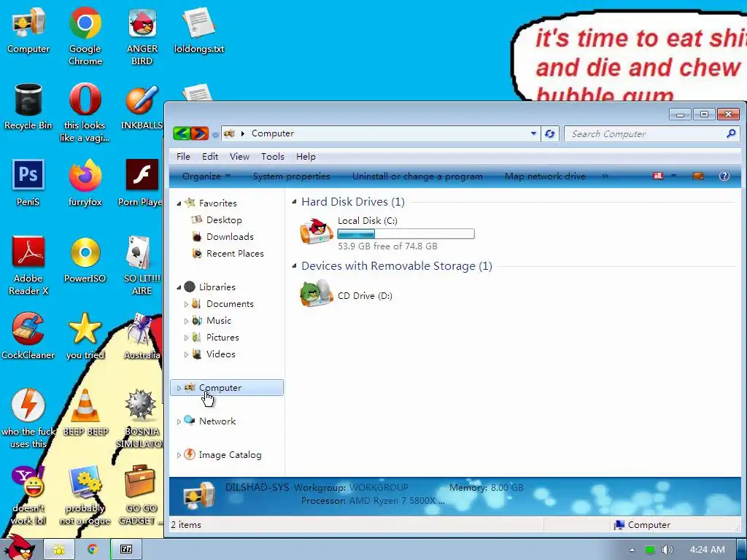Launch PowerISO from the desktop
The width and height of the screenshot is (747, 560).
tap(85, 260)
